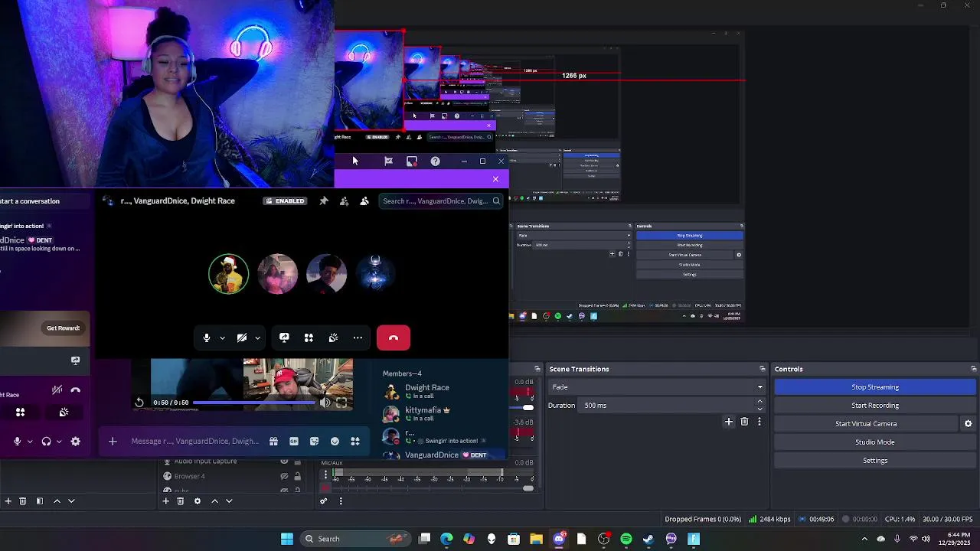Open Windows Start menu
This screenshot has height=551, width=980.
pyautogui.click(x=287, y=539)
